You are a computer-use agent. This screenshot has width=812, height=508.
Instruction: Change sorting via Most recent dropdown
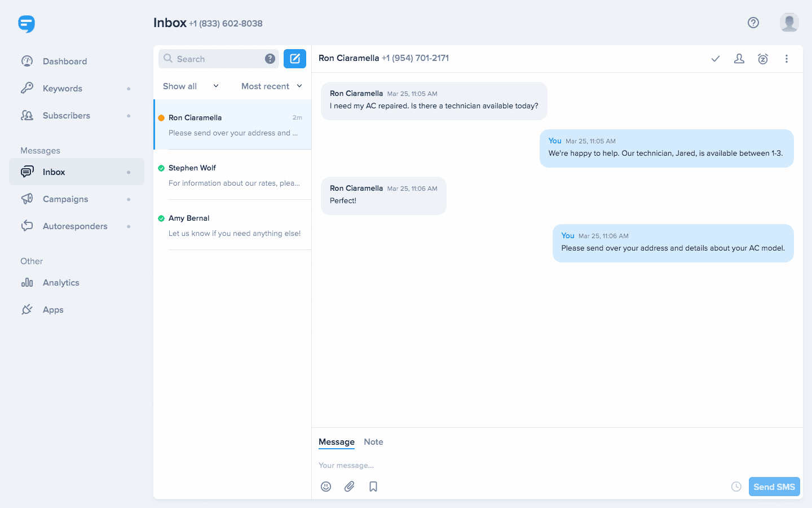point(271,86)
